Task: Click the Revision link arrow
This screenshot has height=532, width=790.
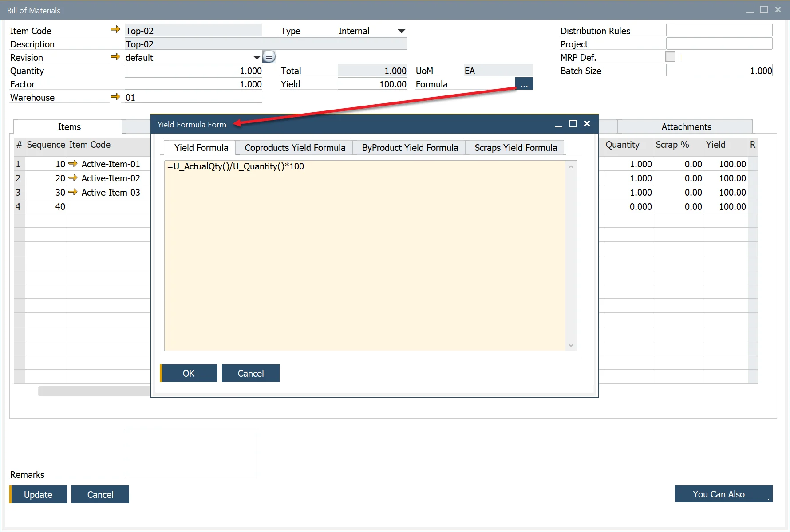Action: point(115,57)
